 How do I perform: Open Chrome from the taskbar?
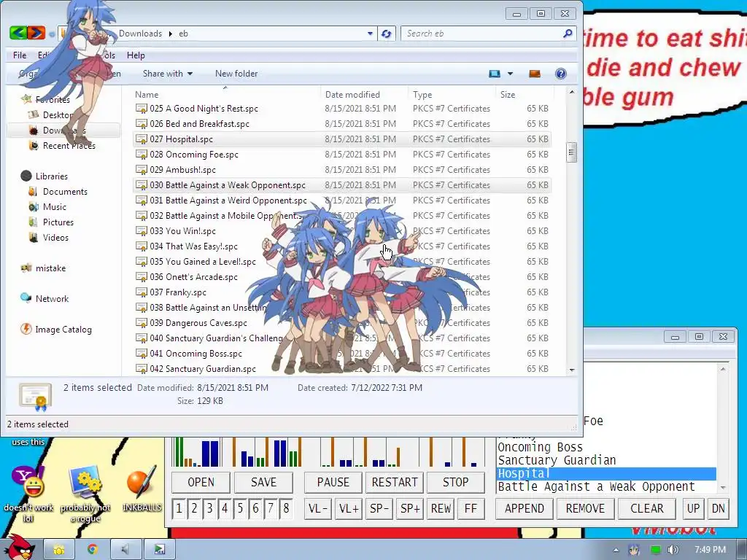point(92,550)
